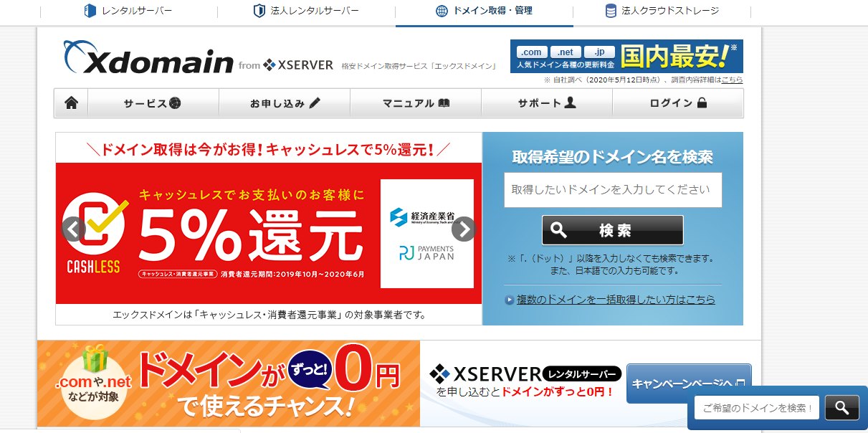
Task: Click the XSERVER レンタルサーバー campaign logo
Action: [525, 373]
